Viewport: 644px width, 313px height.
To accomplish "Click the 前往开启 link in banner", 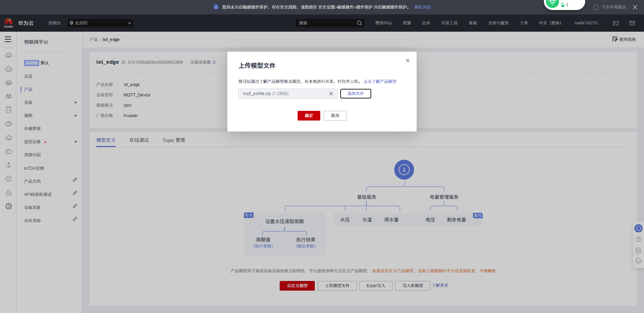I will pyautogui.click(x=422, y=7).
